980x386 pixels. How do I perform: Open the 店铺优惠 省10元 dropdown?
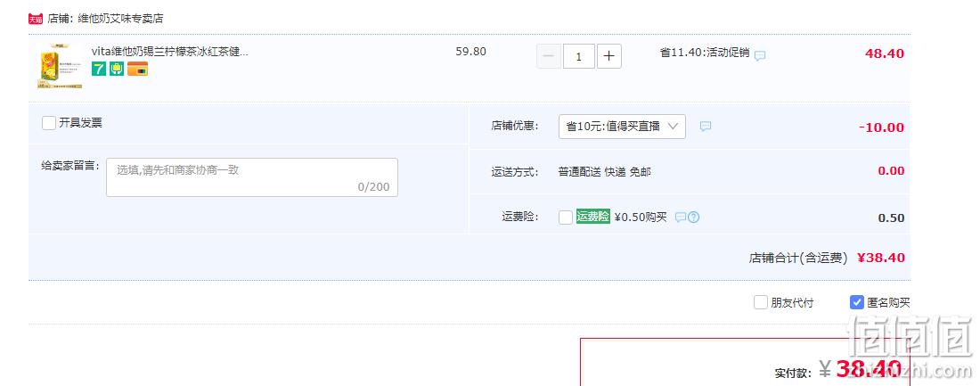(622, 127)
